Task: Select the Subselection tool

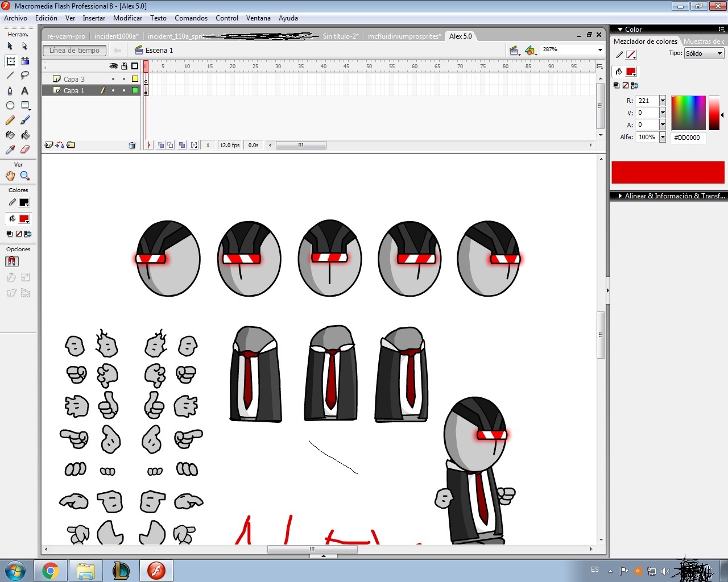Action: [25, 46]
